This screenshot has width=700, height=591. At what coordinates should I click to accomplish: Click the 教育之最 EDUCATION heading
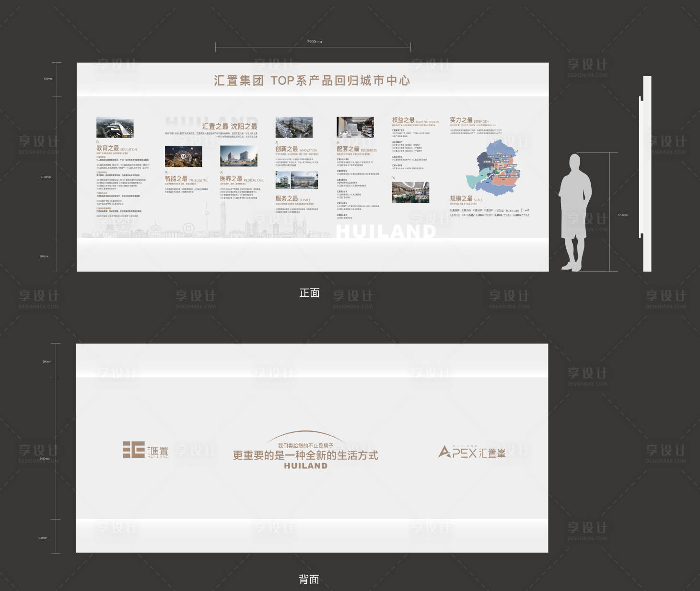(x=117, y=149)
